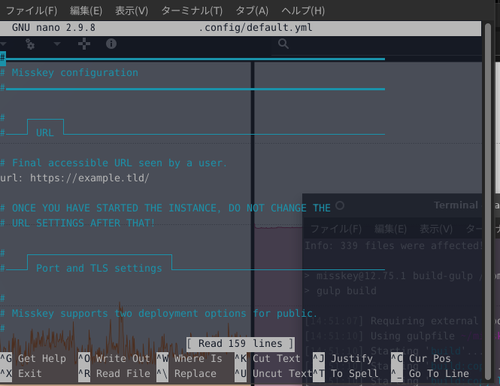Viewport: 500px width, 386px height.
Task: Click the circle icon beside the background Terminal title
Action: 340,205
